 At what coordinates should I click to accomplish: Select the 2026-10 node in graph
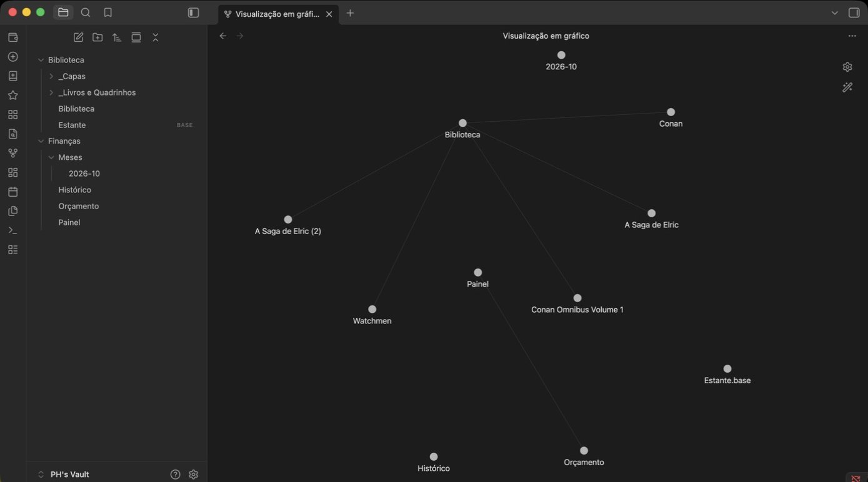pos(561,55)
